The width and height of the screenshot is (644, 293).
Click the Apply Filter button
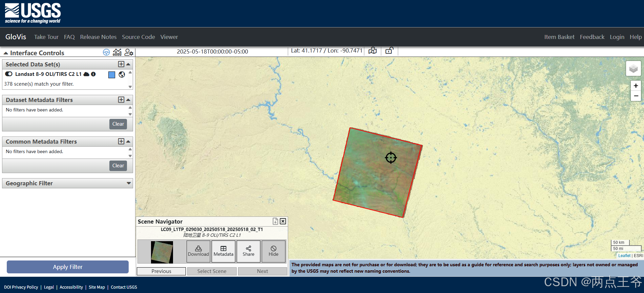[68, 267]
